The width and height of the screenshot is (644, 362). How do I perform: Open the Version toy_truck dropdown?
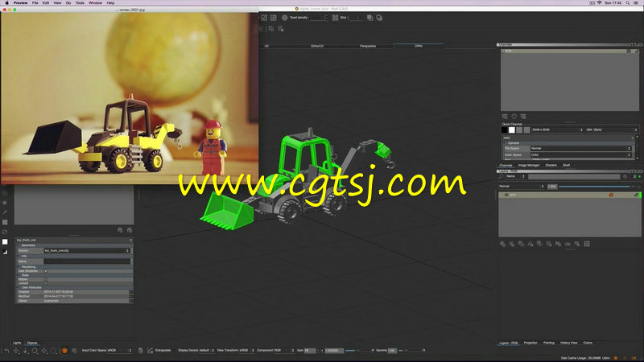[x=87, y=250]
